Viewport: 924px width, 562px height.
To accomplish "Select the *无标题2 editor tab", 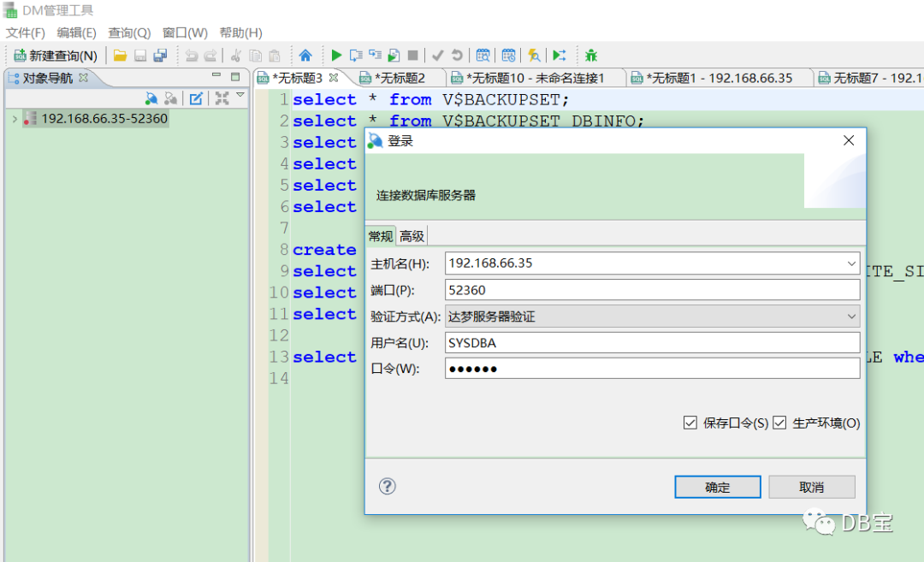I will [x=393, y=78].
